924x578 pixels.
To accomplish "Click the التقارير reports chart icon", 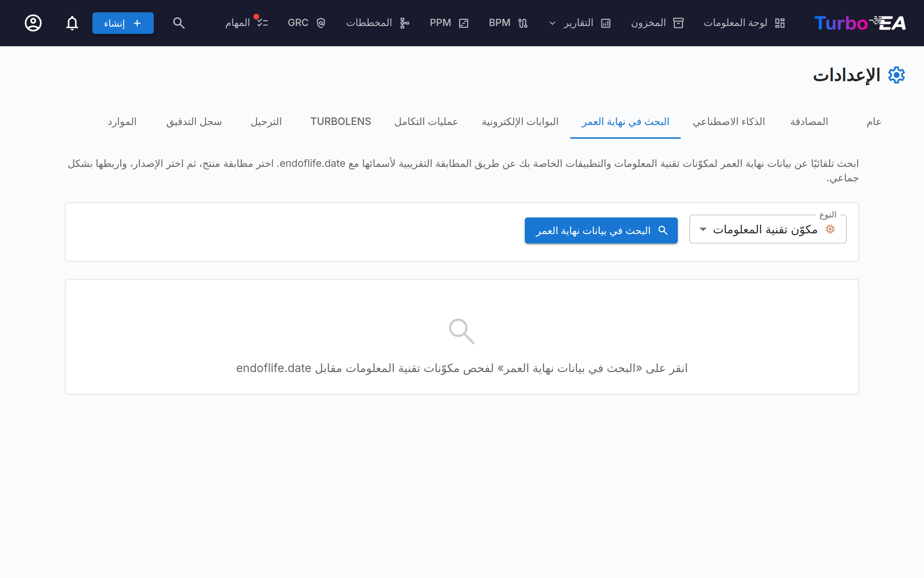I will 606,23.
